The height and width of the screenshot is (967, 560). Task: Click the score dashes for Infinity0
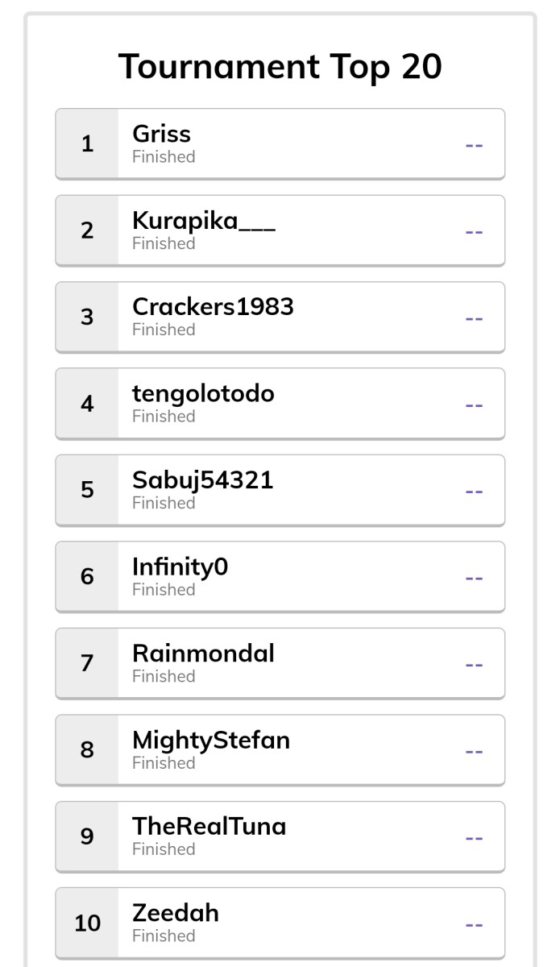(x=475, y=578)
